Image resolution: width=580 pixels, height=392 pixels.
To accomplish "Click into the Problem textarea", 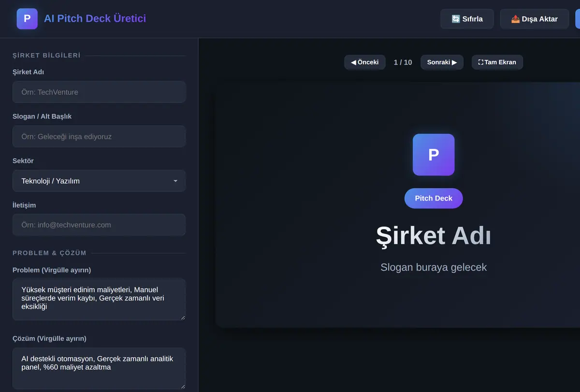I will click(99, 299).
